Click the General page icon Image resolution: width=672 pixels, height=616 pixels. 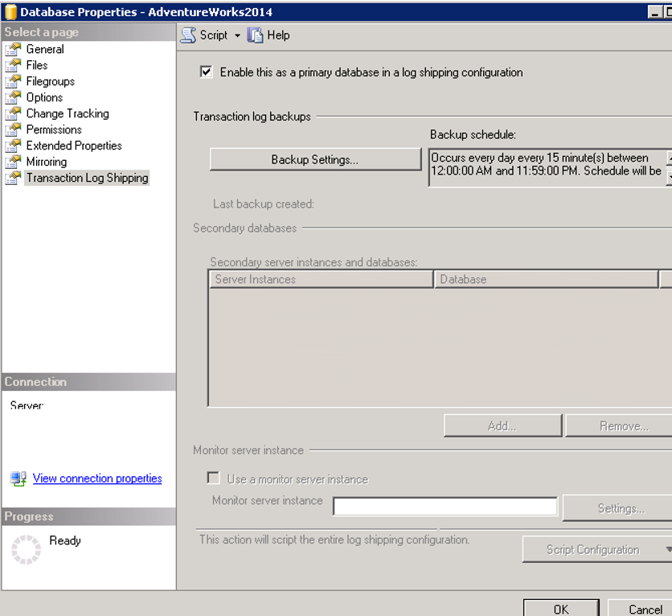[13, 49]
